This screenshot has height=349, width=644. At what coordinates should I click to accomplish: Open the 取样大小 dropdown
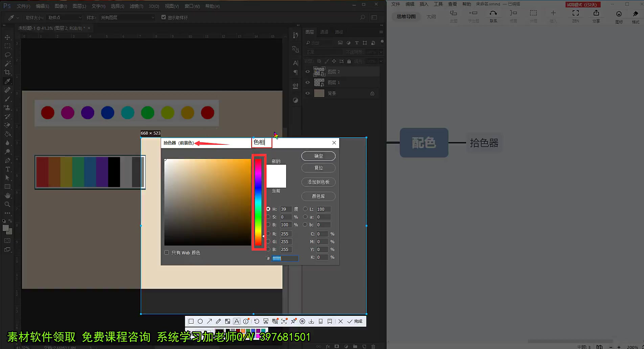point(65,17)
